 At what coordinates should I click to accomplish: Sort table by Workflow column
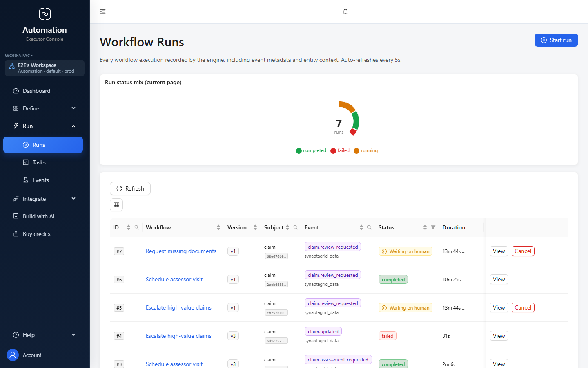(218, 227)
